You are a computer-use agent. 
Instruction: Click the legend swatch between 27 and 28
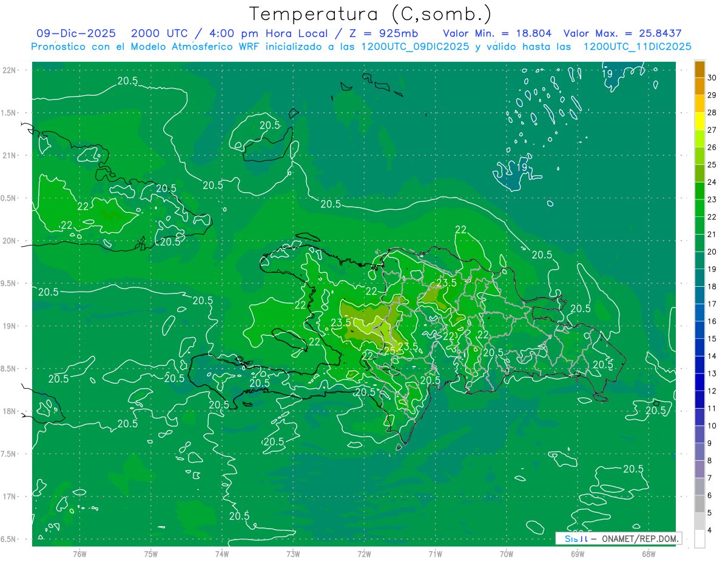pos(699,121)
